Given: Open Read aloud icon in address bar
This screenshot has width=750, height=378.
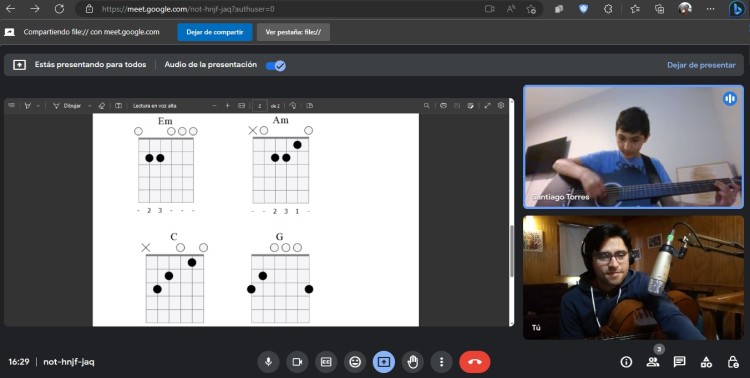Looking at the screenshot, I should pos(511,9).
